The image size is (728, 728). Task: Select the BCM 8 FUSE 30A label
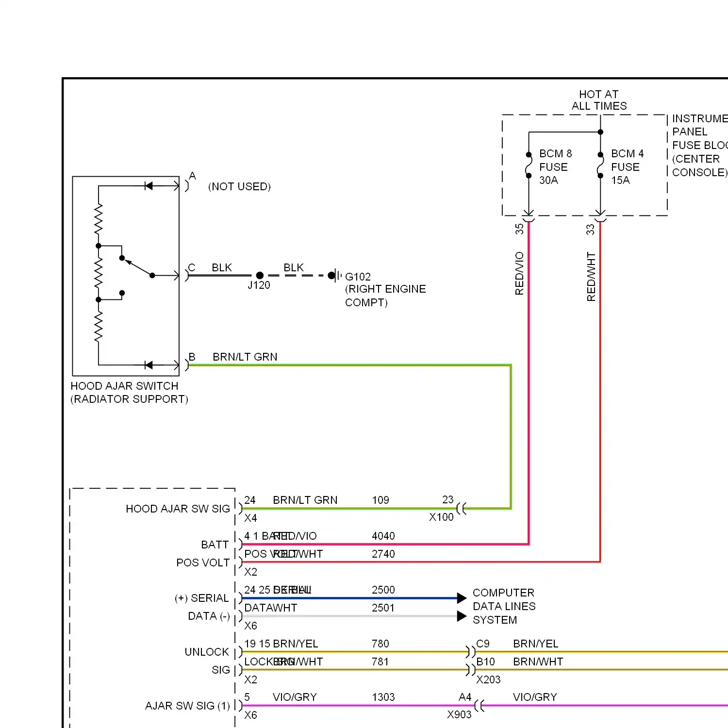pos(555,167)
